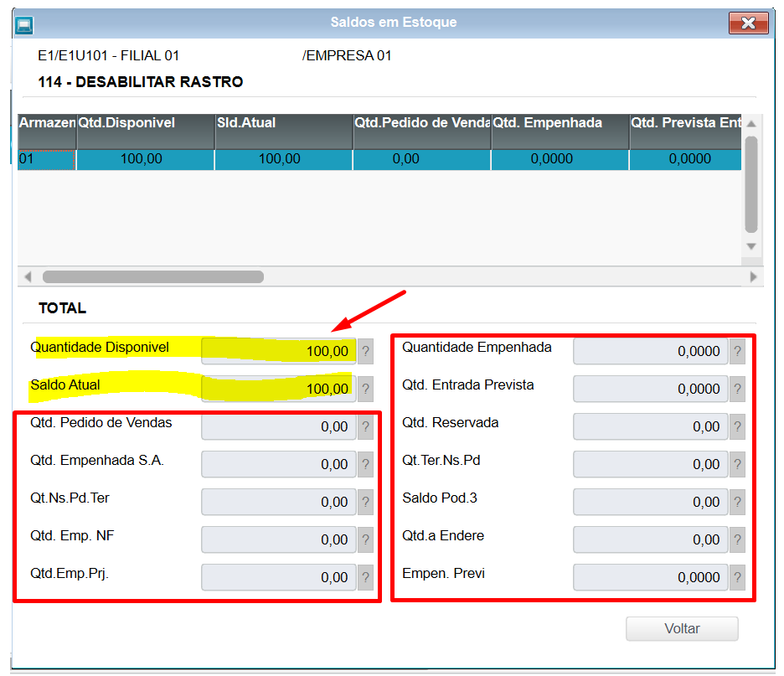Screen dimensions: 784x676
Task: Click the Qtd.Pedido de Venda column header
Action: point(422,131)
